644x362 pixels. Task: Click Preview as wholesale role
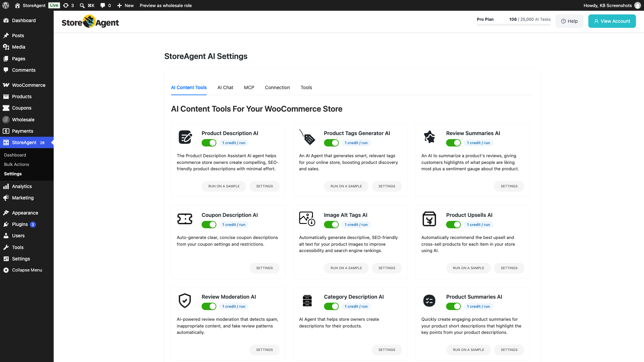[166, 5]
